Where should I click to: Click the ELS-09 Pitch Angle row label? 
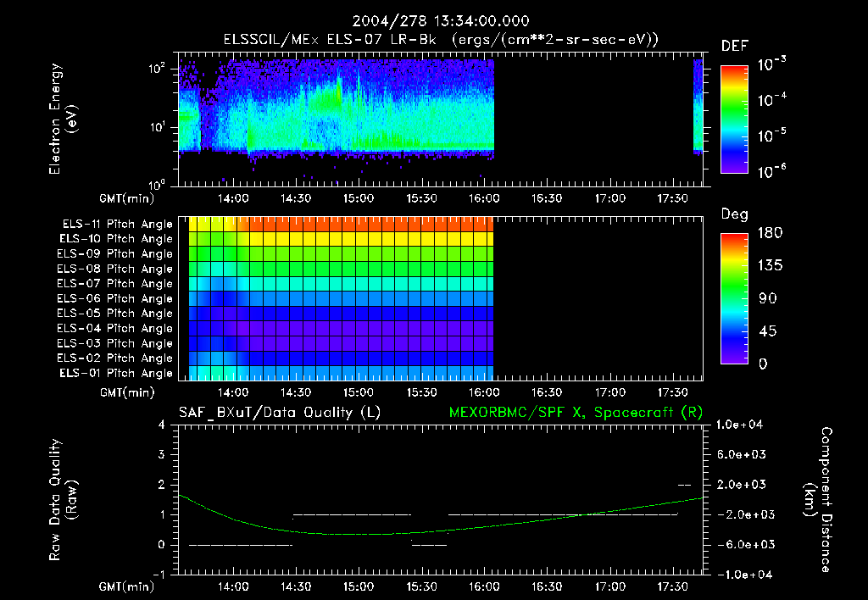click(115, 254)
